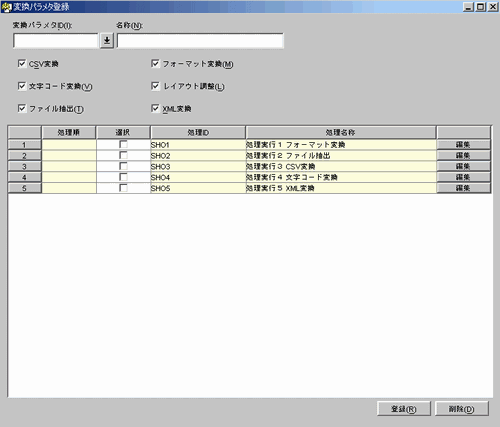Image resolution: width=500 pixels, height=427 pixels.
Task: Select the 選択 checkbox in row SH05
Action: pos(123,188)
